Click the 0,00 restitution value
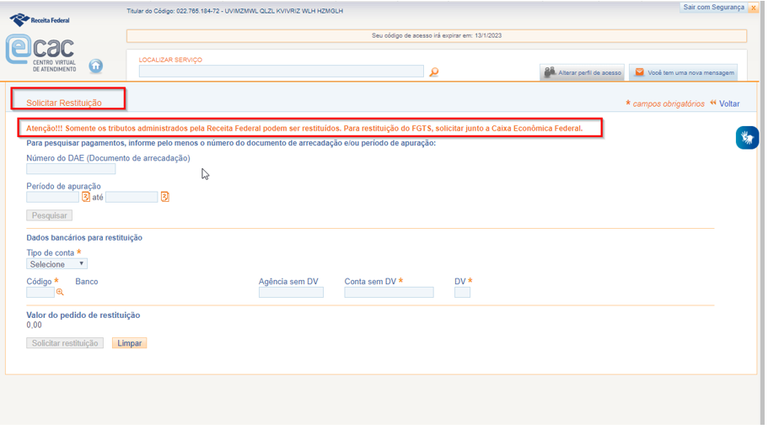The image size is (768, 429). coord(34,325)
